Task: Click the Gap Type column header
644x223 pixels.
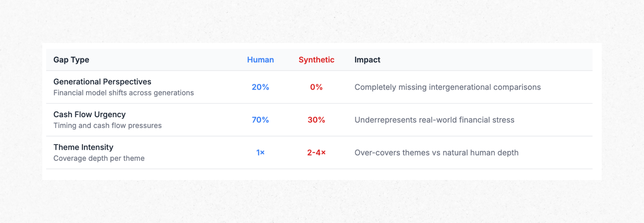Action: 71,60
